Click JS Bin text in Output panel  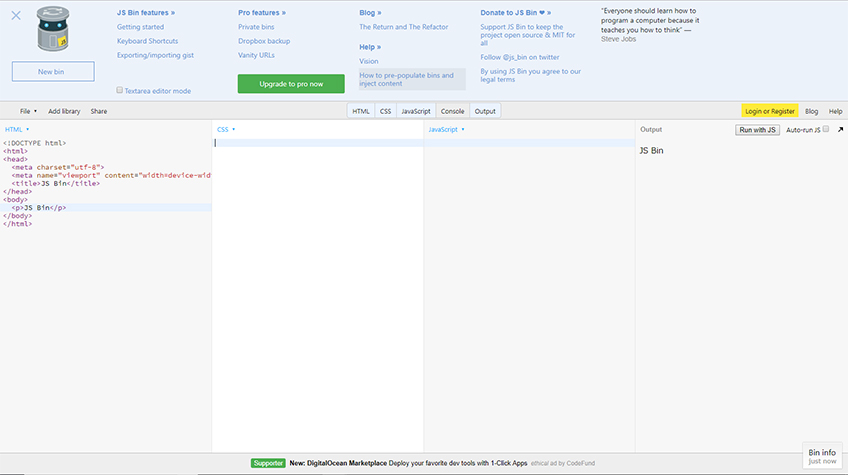point(651,150)
